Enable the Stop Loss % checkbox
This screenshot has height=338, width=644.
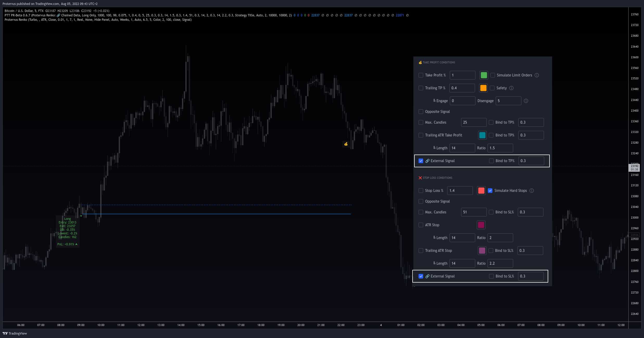pyautogui.click(x=421, y=191)
